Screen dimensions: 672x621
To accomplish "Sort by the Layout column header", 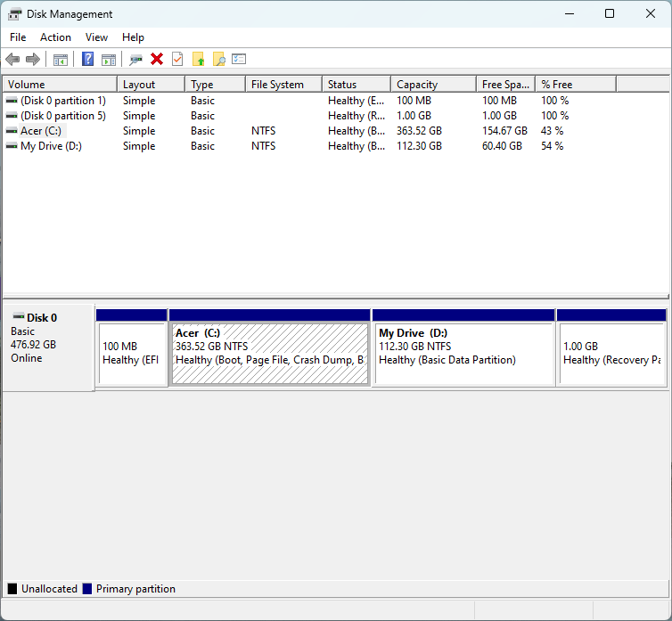I will coord(152,85).
